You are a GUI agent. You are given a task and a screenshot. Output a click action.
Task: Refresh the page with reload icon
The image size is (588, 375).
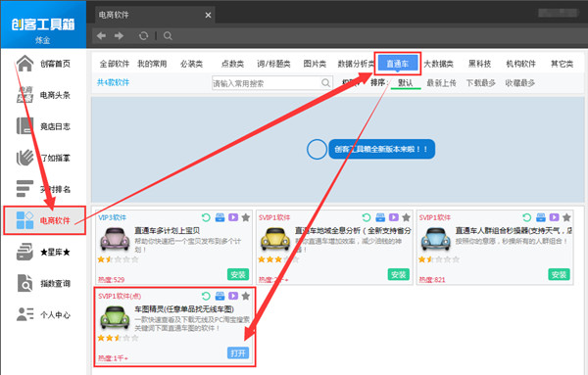coord(143,36)
